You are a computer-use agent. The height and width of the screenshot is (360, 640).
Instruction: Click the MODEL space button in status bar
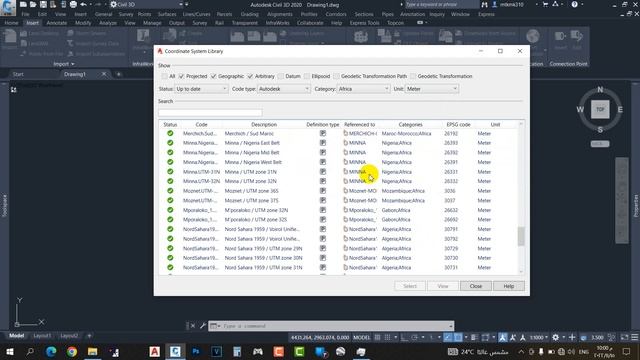click(x=362, y=337)
